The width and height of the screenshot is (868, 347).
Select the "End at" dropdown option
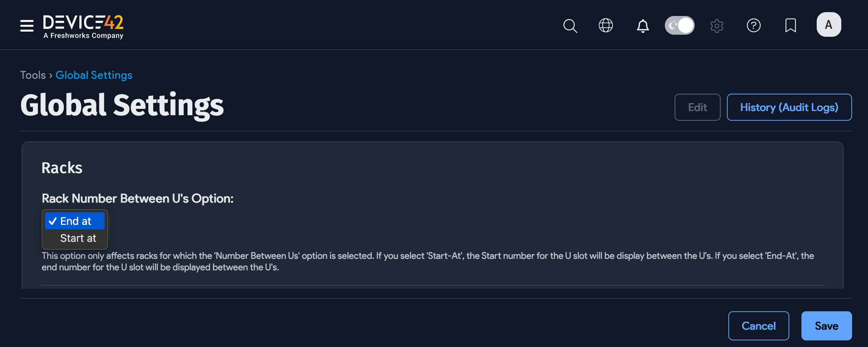(x=75, y=221)
